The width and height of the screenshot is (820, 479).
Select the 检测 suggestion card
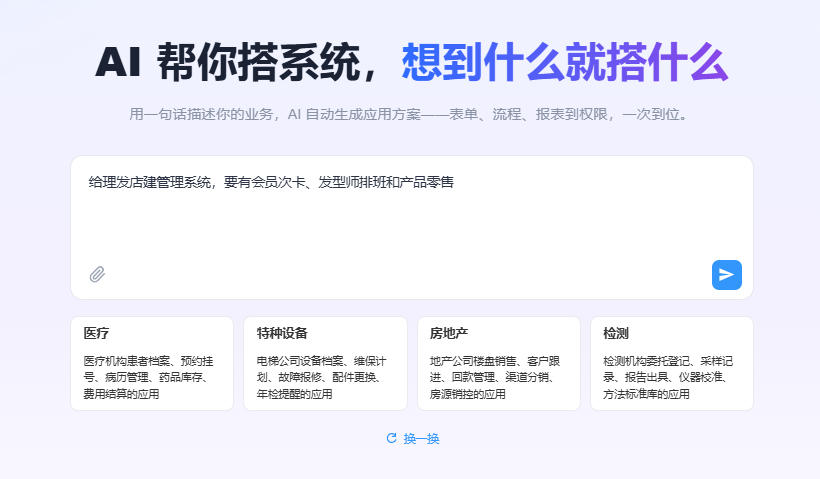click(672, 363)
